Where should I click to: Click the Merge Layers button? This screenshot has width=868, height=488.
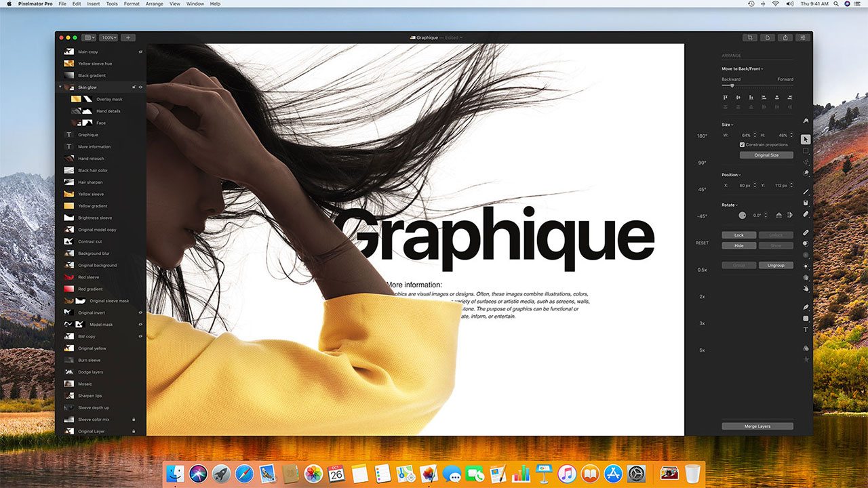coord(757,426)
